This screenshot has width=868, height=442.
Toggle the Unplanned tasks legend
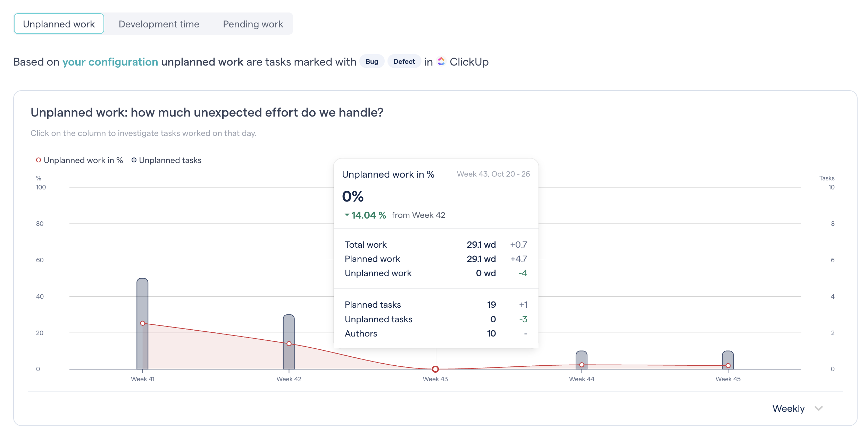pyautogui.click(x=170, y=160)
